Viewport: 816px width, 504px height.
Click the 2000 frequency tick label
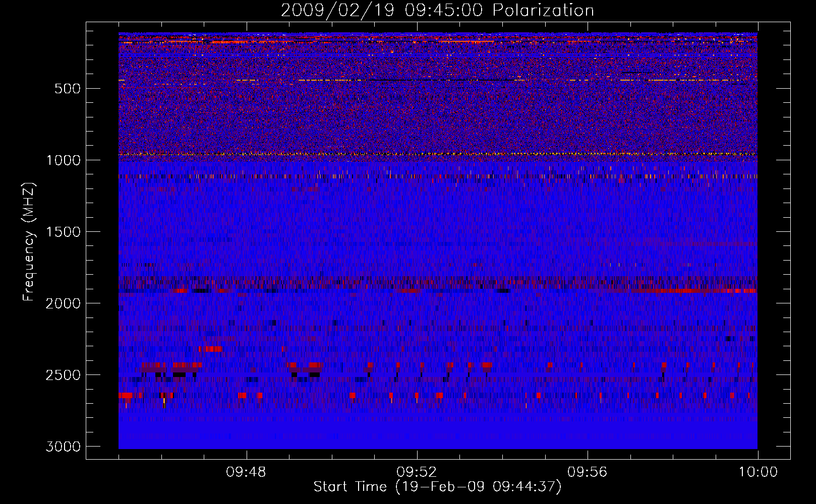click(x=63, y=303)
